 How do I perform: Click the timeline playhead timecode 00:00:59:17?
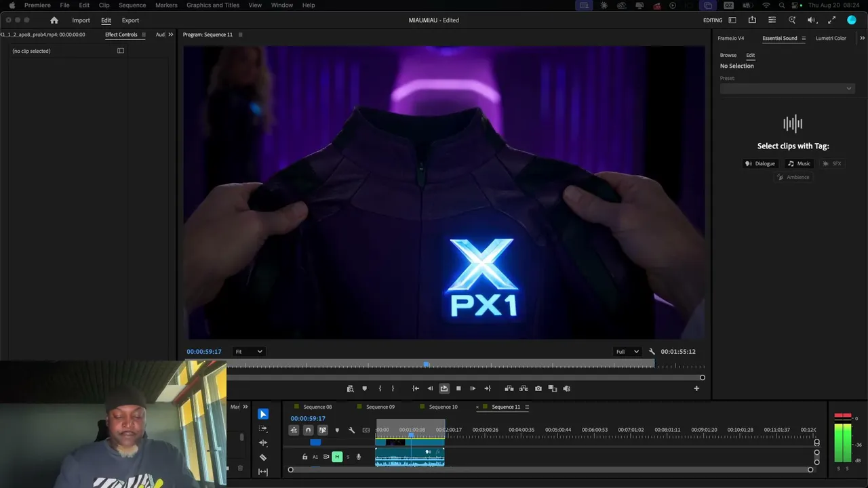pyautogui.click(x=308, y=419)
